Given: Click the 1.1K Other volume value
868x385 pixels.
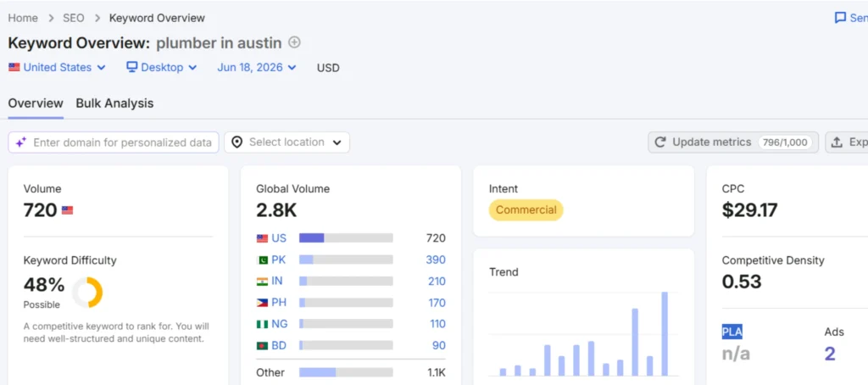Looking at the screenshot, I should click(x=436, y=372).
